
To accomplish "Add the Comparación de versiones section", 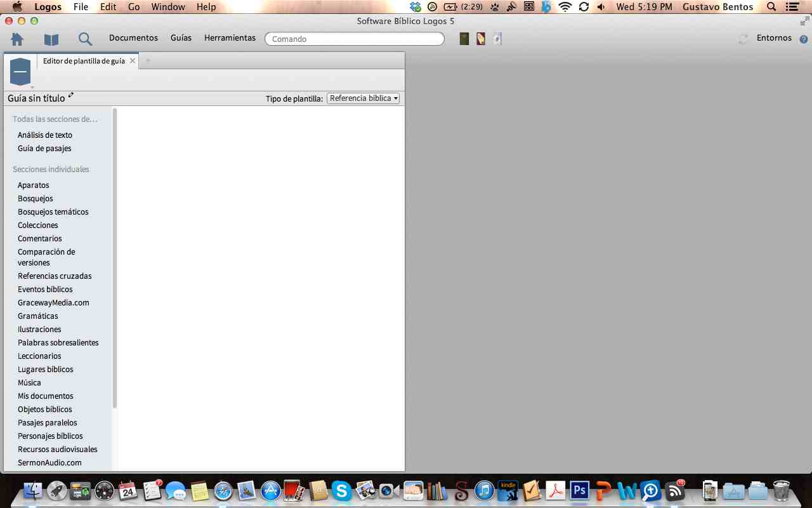I will 46,257.
